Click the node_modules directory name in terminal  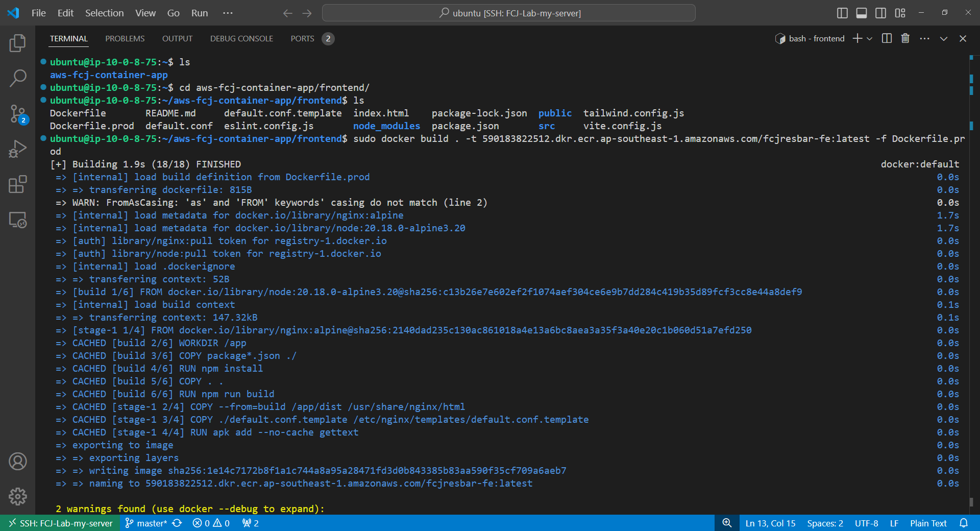(x=386, y=126)
